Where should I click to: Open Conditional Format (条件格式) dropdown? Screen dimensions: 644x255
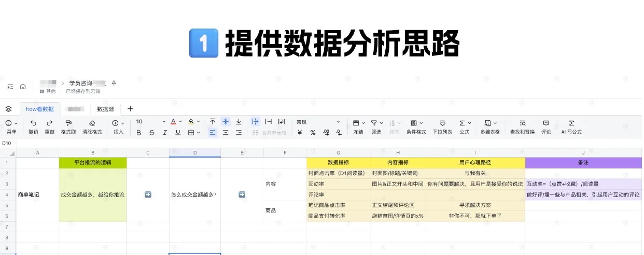416,126
